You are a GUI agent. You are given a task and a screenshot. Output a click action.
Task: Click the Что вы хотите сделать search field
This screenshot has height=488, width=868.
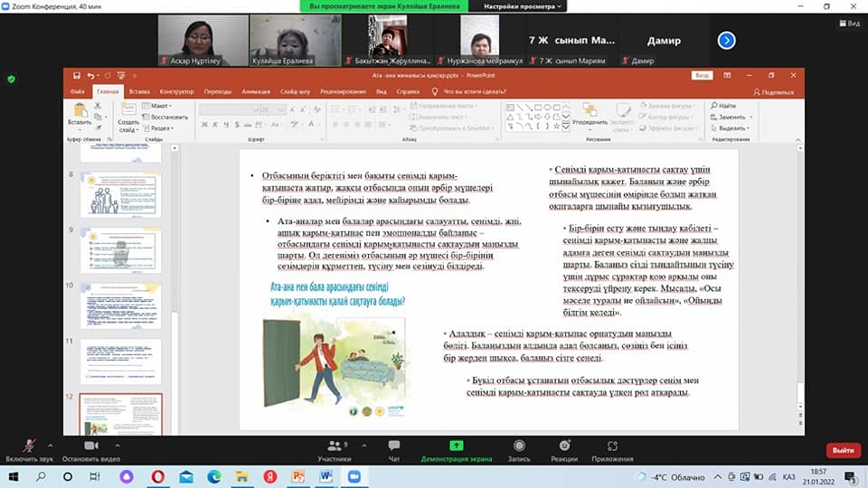(x=476, y=91)
